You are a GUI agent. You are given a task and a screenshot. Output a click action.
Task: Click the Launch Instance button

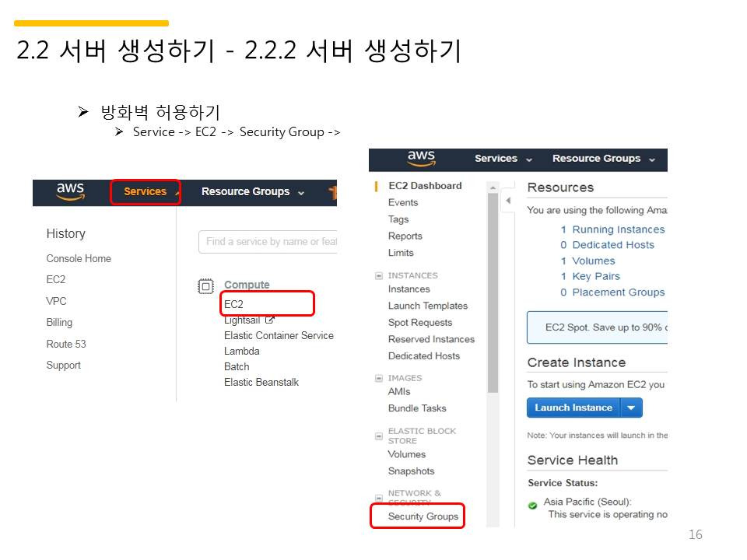point(573,408)
